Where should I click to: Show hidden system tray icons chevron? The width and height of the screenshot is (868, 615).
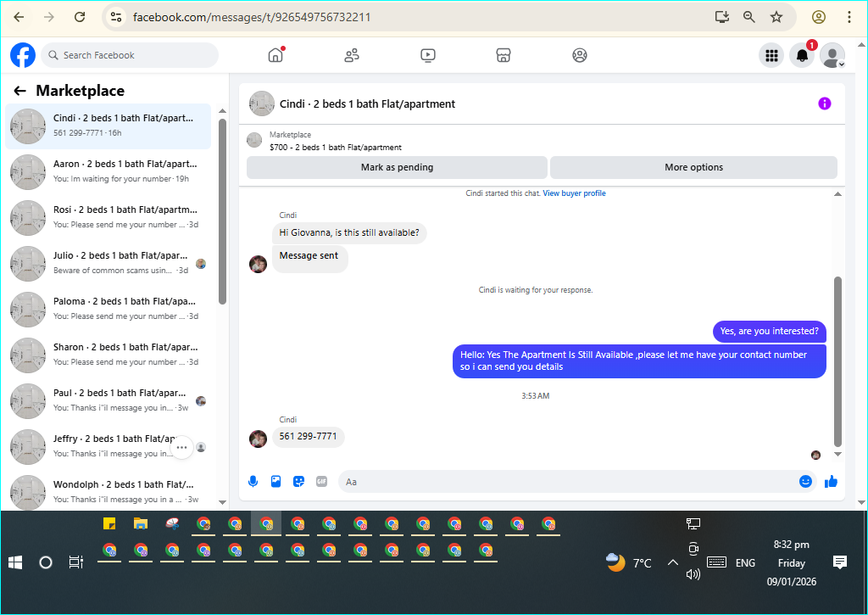[x=672, y=563]
